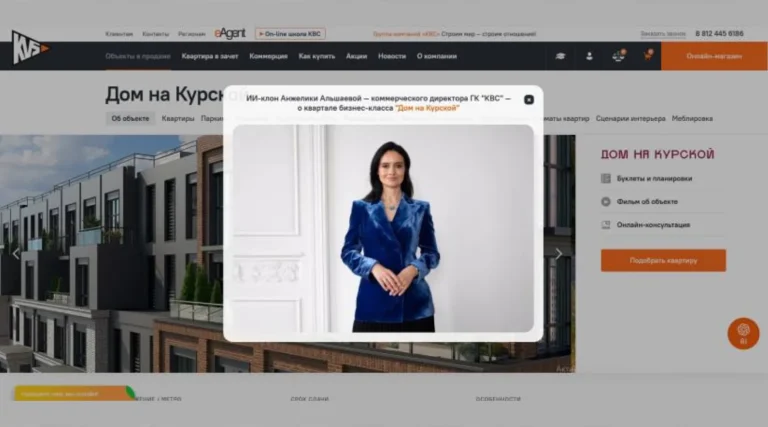Open the graduation cap icon in header
The image size is (768, 427).
[560, 56]
